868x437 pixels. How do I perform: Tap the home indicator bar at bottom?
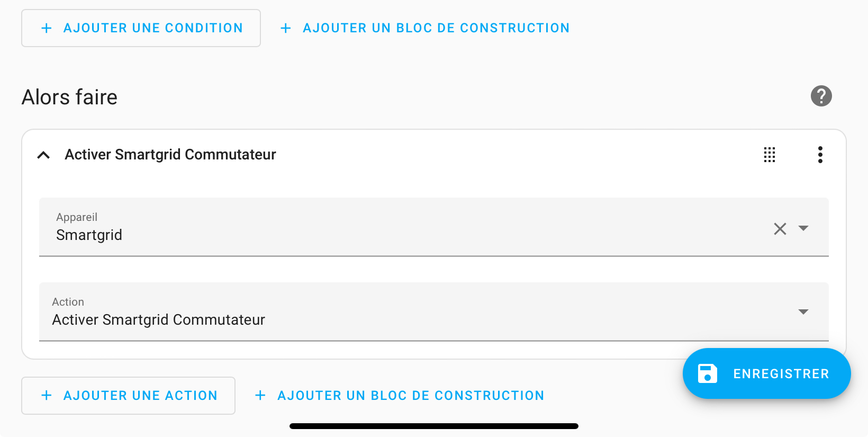(x=433, y=426)
